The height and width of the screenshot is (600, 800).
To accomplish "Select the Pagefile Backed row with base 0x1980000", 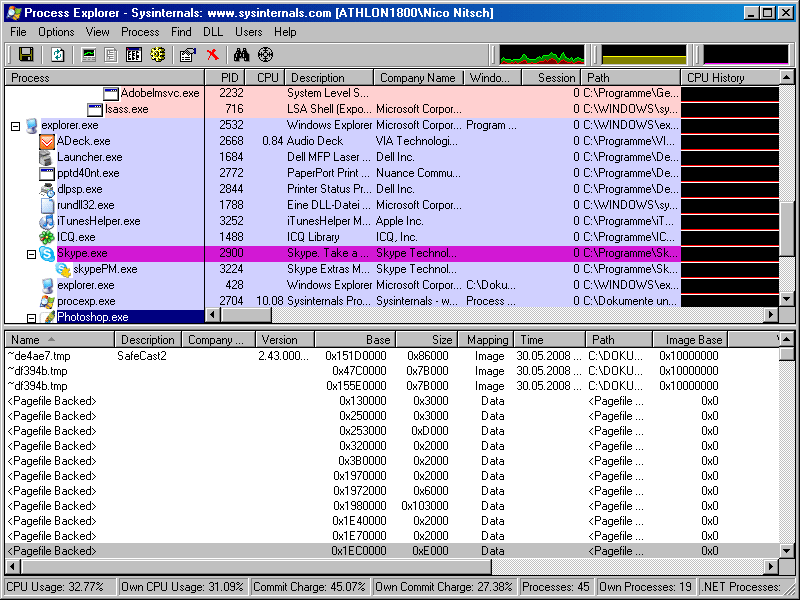I will click(x=392, y=506).
